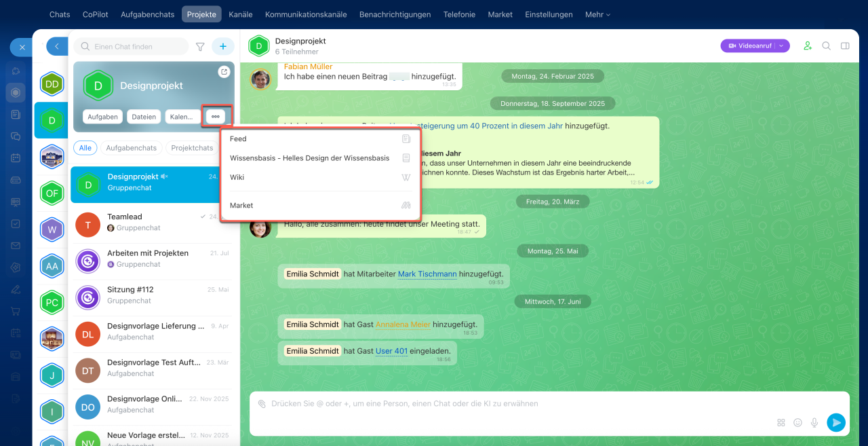Click the blue back arrow button
Image resolution: width=868 pixels, height=446 pixels.
tap(57, 46)
